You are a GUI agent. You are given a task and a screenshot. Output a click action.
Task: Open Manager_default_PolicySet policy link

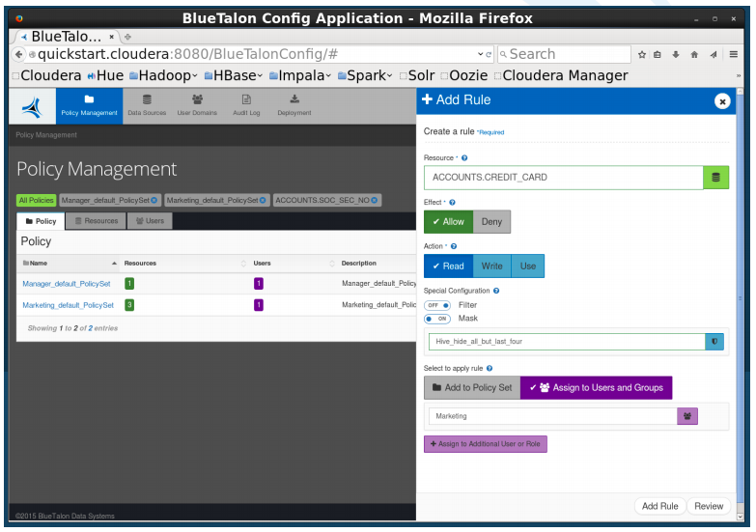67,284
